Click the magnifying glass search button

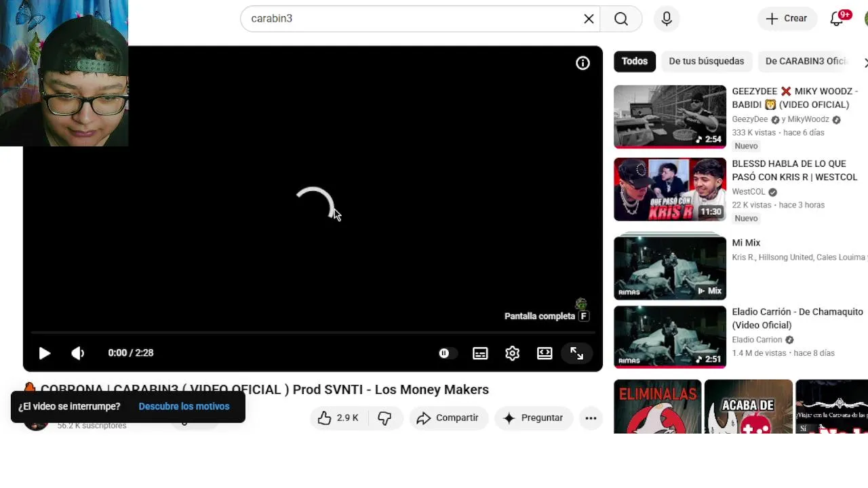(621, 19)
